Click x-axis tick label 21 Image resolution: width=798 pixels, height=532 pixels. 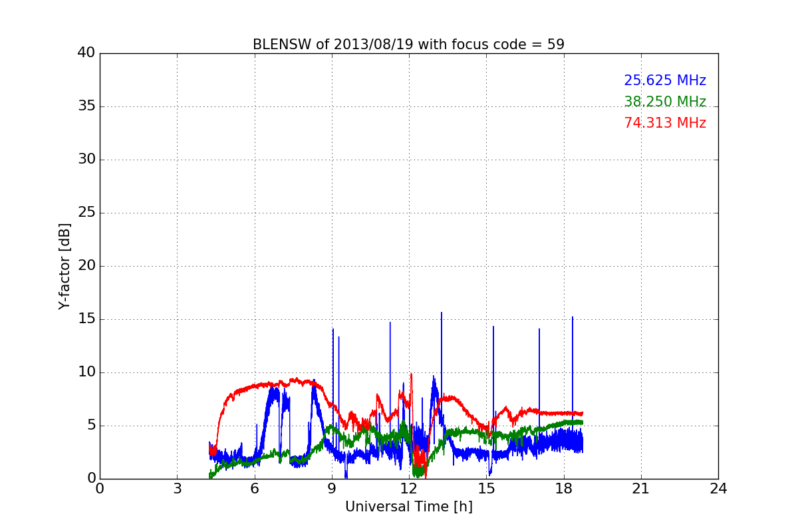(641, 489)
